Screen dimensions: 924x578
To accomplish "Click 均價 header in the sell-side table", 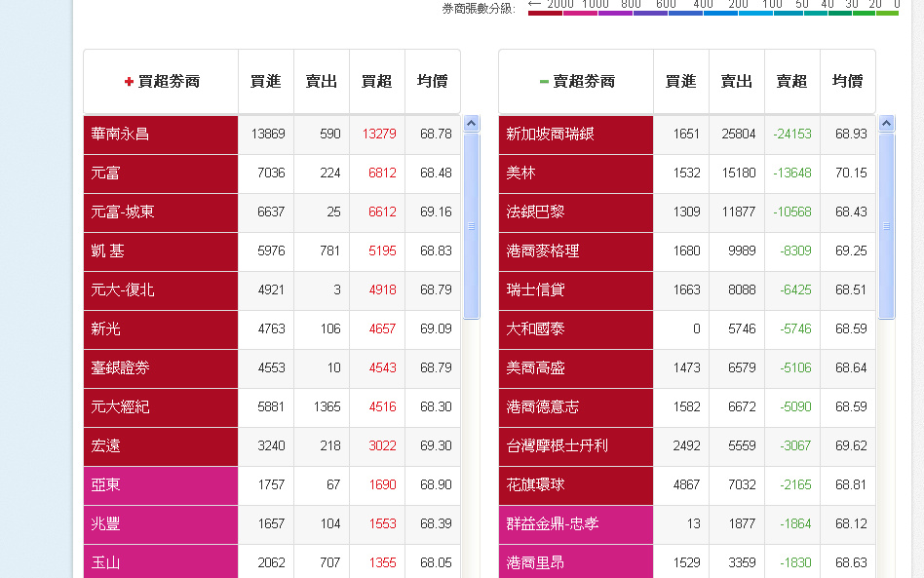I will 847,81.
